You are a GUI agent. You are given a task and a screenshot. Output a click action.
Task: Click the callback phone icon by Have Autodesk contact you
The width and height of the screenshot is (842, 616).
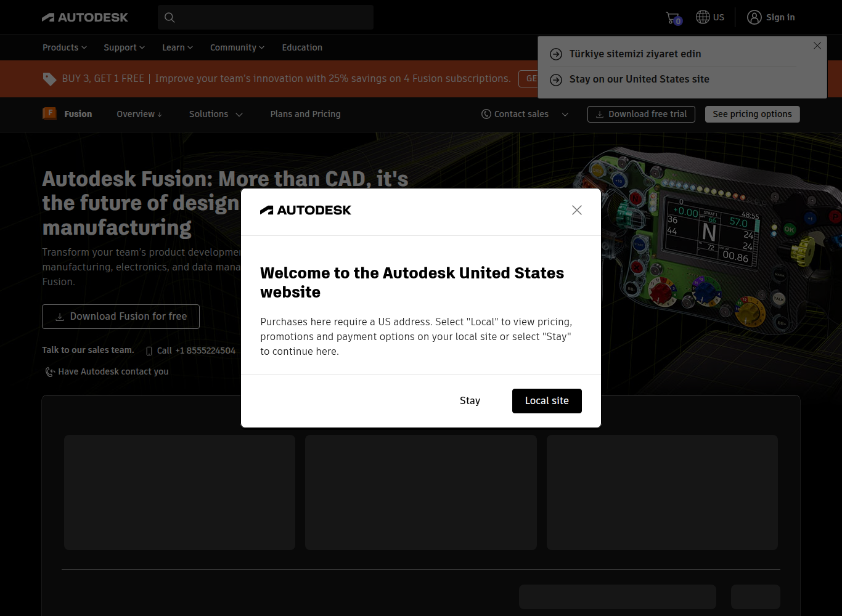click(50, 371)
